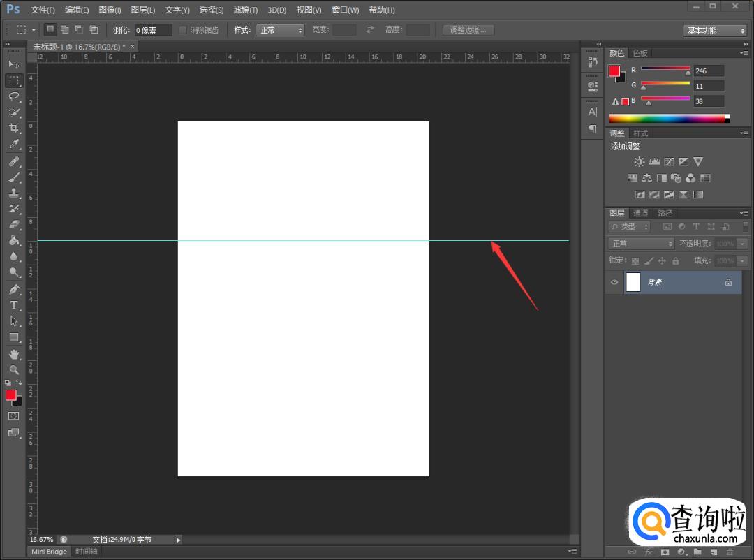Open the layer blend mode 正常 dropdown
This screenshot has width=754, height=560.
[642, 244]
